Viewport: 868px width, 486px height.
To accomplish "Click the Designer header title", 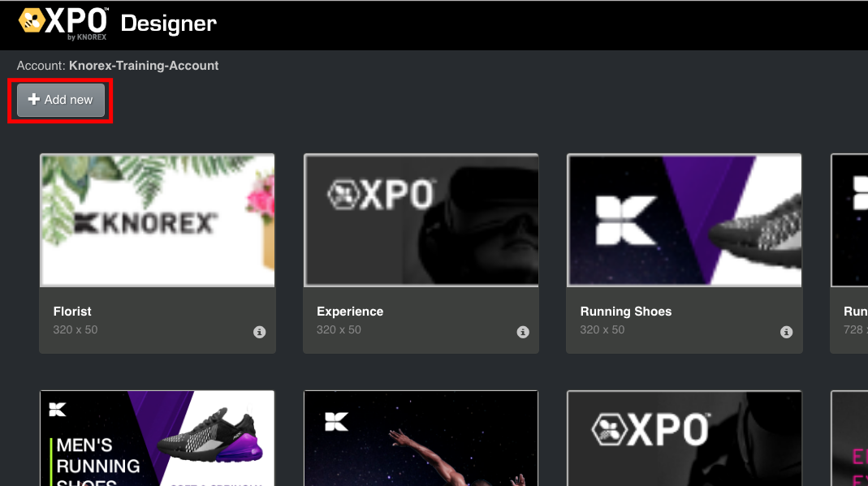I will point(169,24).
